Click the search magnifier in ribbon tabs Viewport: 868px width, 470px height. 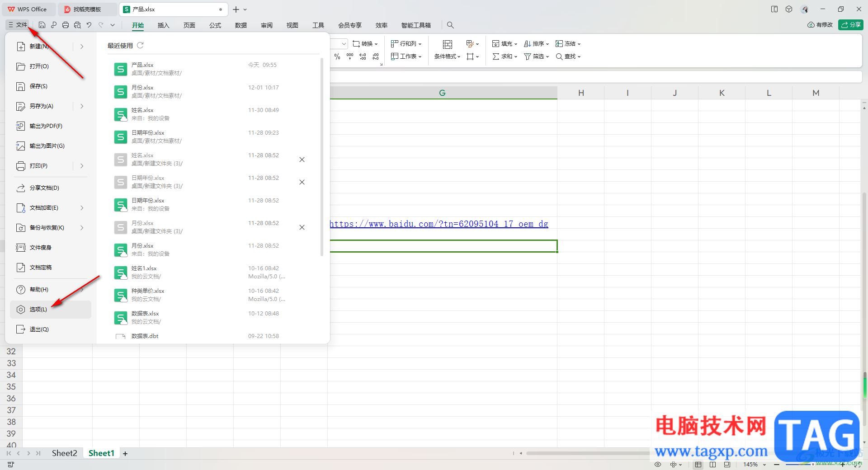tap(450, 25)
